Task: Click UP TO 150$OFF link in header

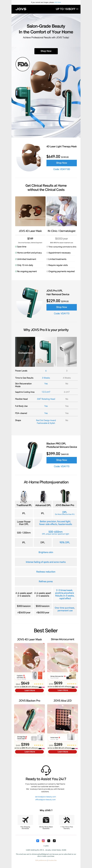Action: [67, 9]
